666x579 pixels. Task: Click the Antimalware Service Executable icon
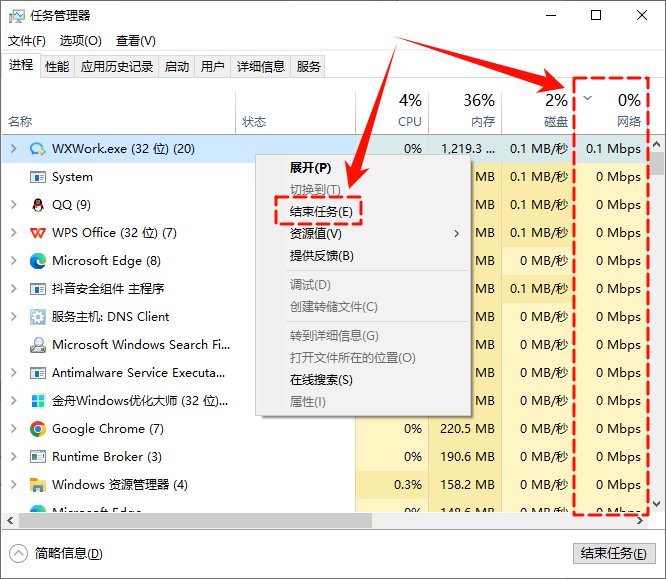(x=37, y=373)
